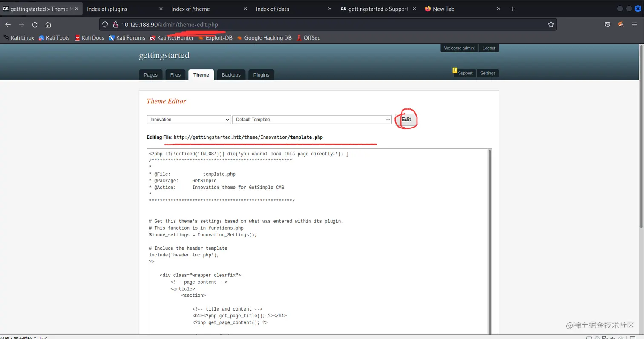This screenshot has width=644, height=339.
Task: Click the '<?php get_page_content(); ?>' line
Action: [x=230, y=323]
